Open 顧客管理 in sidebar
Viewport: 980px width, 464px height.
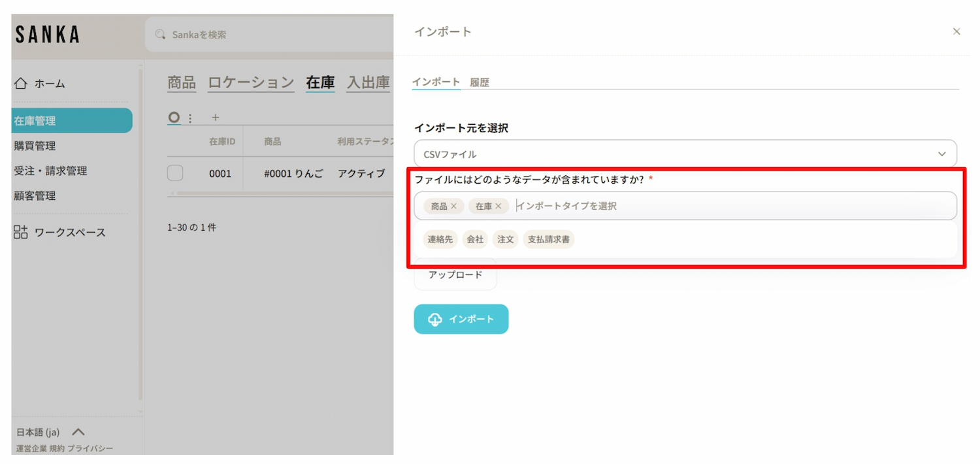35,195
